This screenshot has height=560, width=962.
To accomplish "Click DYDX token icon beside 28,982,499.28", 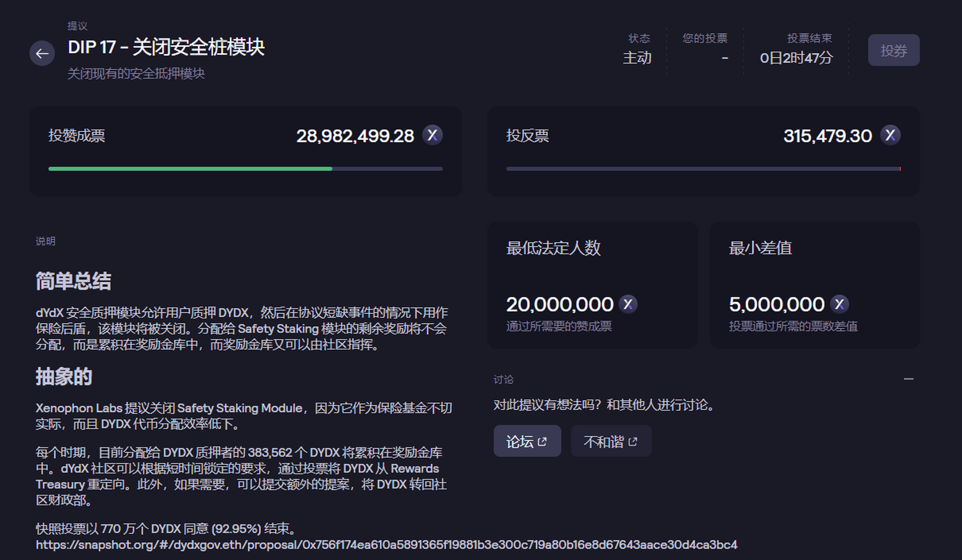I will tap(432, 135).
